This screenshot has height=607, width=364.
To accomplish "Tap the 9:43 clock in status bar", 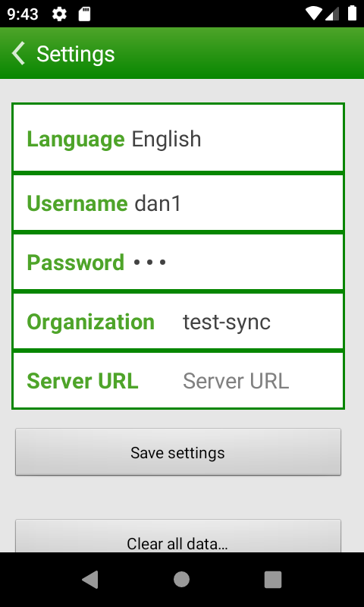I will 23,14.
